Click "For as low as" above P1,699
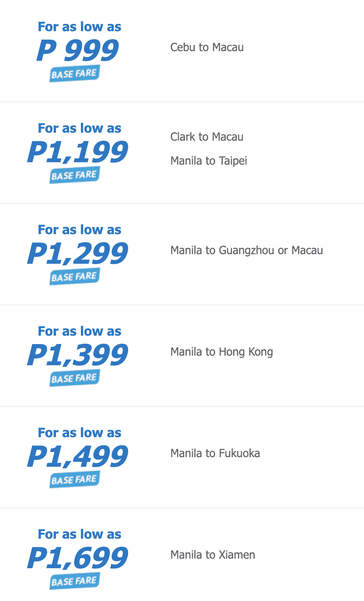Image resolution: width=364 pixels, height=601 pixels. tap(79, 534)
